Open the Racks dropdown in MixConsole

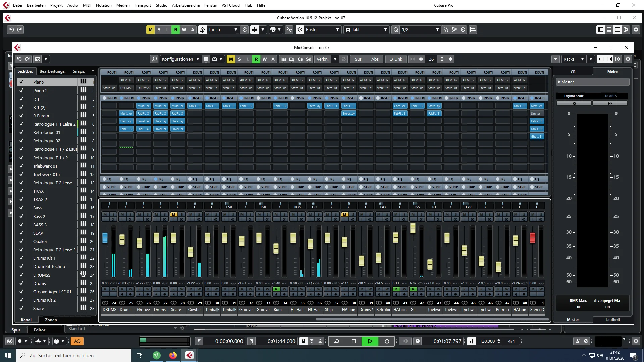click(x=574, y=59)
